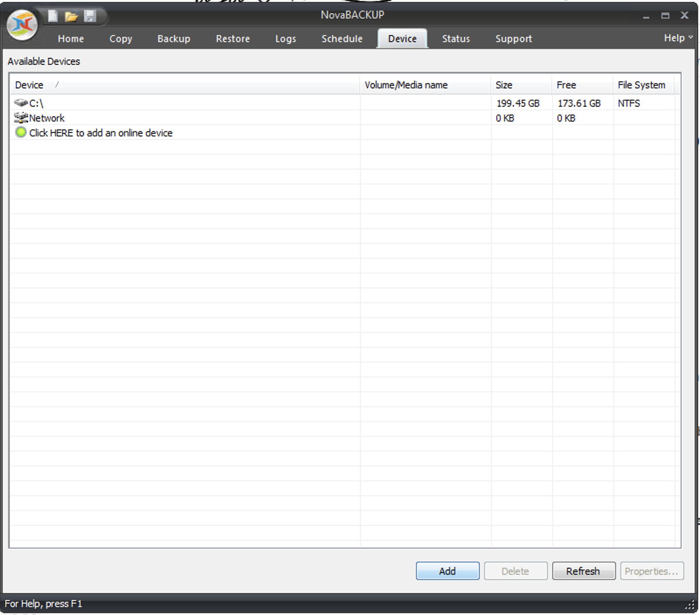The image size is (700, 615).
Task: Click 'Click HERE to add an online device'
Action: pyautogui.click(x=100, y=133)
